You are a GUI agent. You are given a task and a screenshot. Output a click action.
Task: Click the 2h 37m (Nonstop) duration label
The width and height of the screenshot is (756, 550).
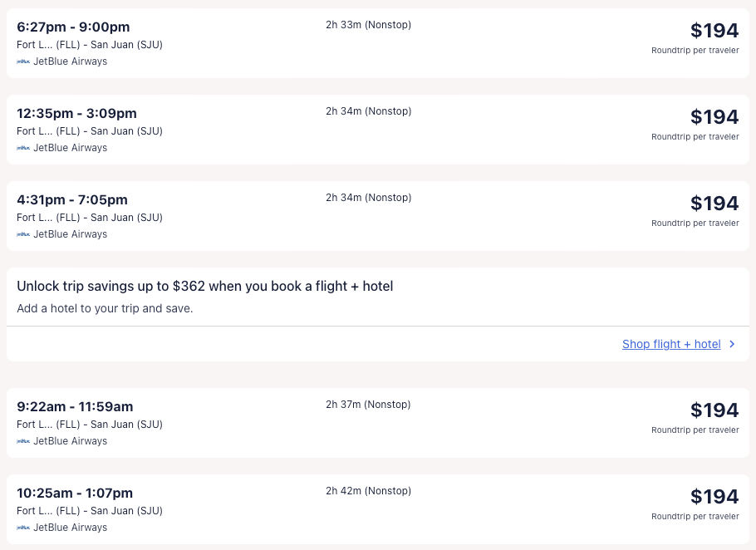tap(368, 405)
